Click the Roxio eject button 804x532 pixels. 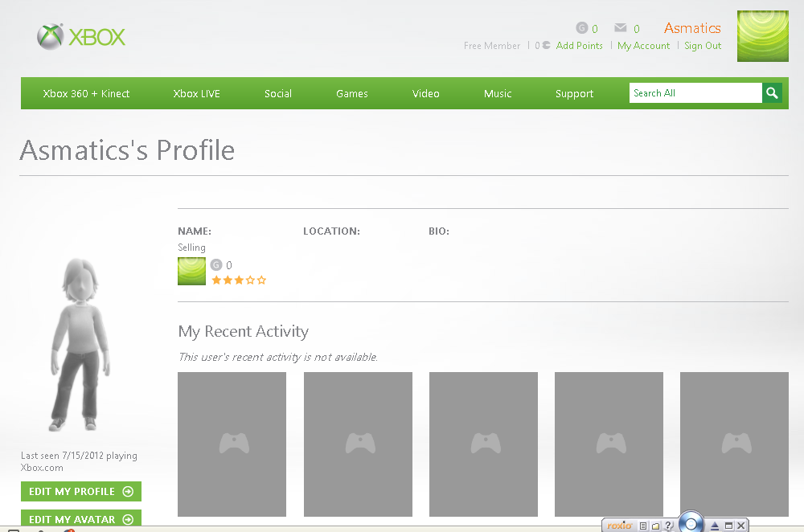(715, 526)
